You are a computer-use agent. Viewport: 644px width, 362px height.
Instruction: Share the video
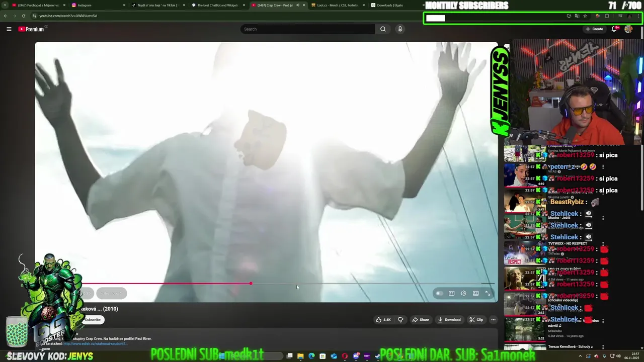(421, 320)
